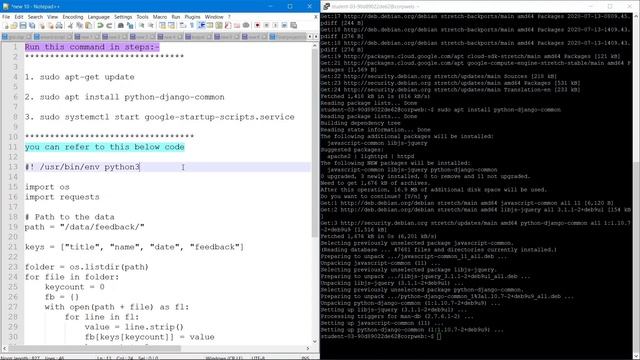This screenshot has height=360, width=640.
Task: Click the Cut scissors toolbar icon
Action: pyautogui.click(x=70, y=26)
